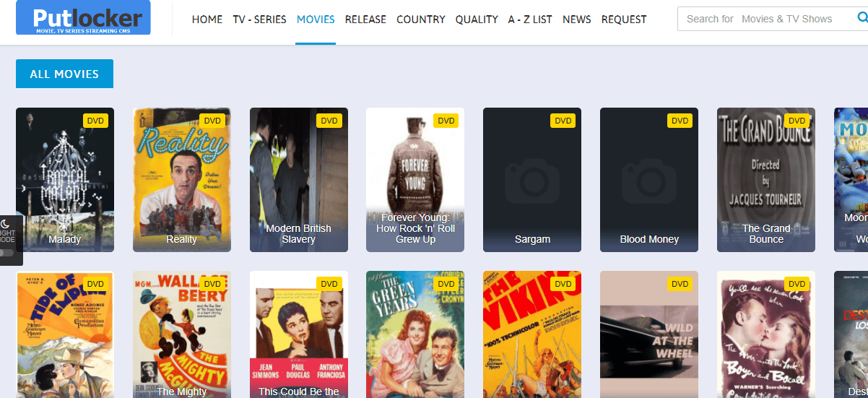Screen dimensions: 868x398
Task: Open the COUNTRY menu
Action: pos(421,20)
